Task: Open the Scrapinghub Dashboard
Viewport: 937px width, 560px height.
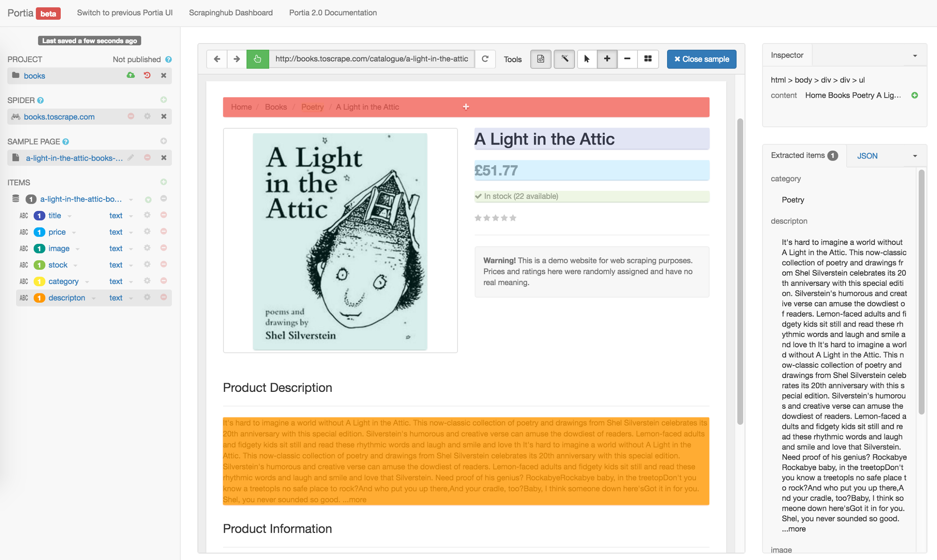Action: point(231,12)
